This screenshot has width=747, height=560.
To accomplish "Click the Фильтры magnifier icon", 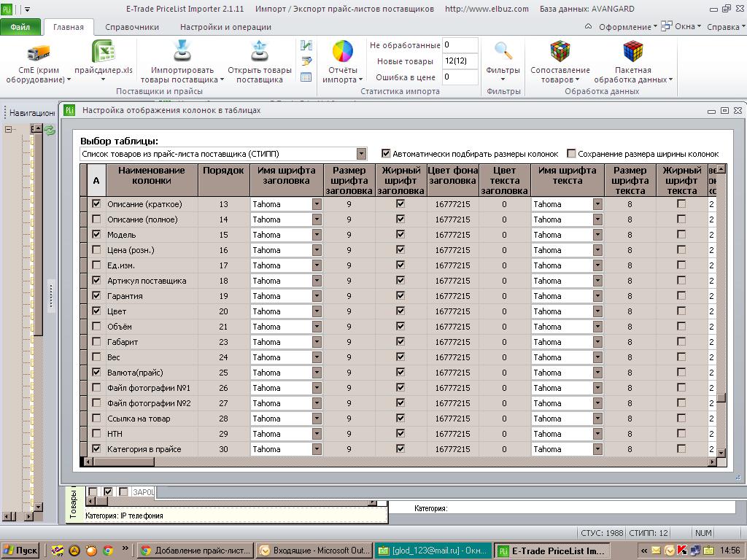I will click(503, 51).
